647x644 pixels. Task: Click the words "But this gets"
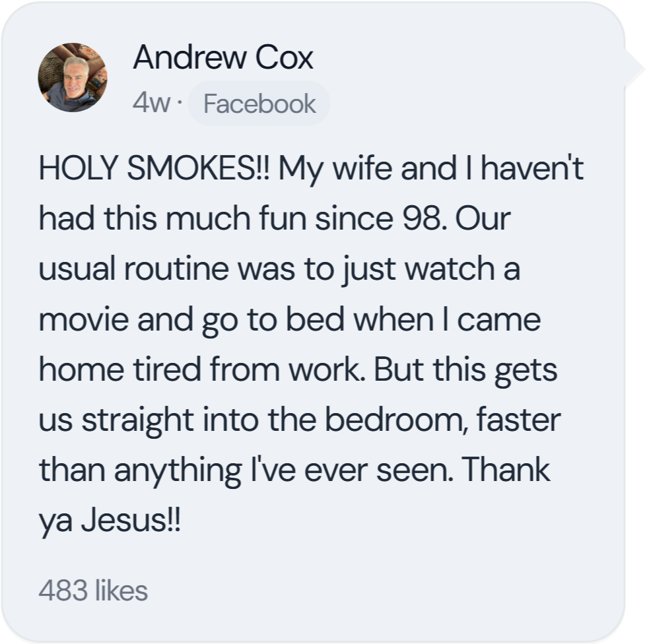pyautogui.click(x=466, y=370)
